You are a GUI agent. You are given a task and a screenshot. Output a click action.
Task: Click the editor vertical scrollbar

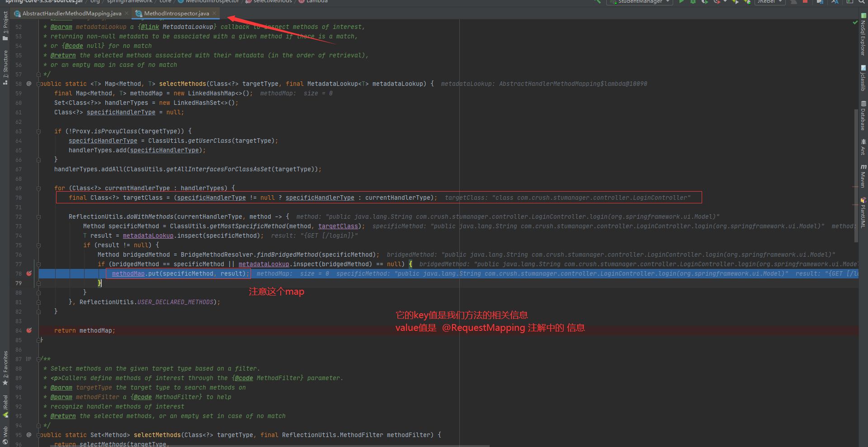(856, 176)
